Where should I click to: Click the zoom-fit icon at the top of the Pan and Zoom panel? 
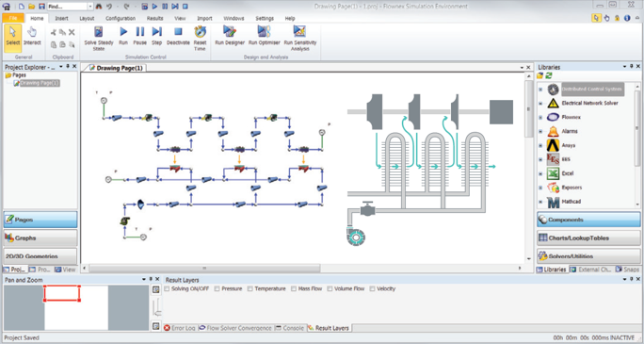156,289
